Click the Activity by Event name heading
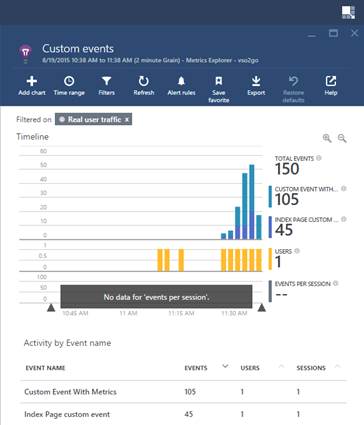This screenshot has width=364, height=425. [x=67, y=343]
